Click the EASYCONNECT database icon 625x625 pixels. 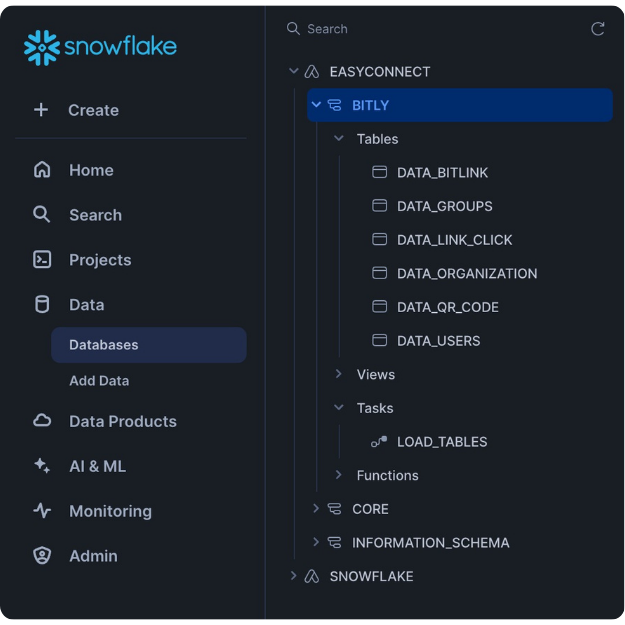coord(312,72)
